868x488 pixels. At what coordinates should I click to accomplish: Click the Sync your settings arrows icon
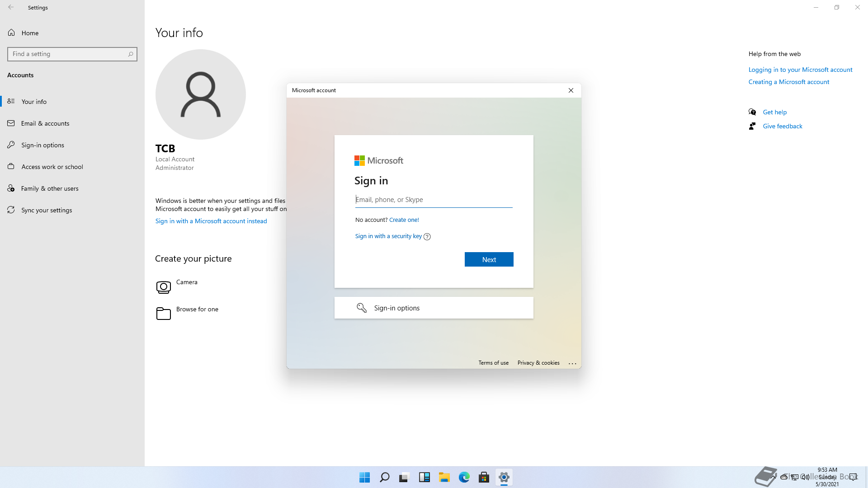[11, 210]
